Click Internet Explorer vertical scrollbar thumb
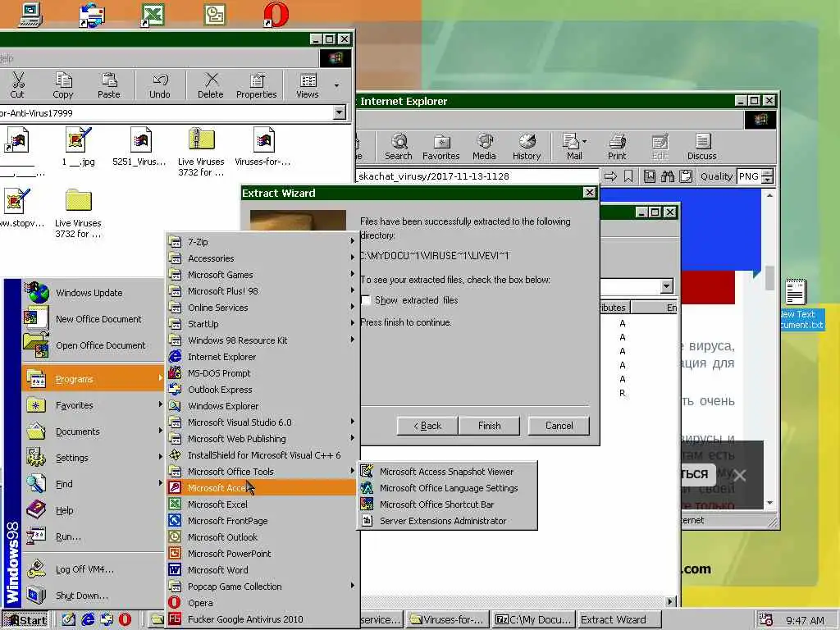The height and width of the screenshot is (630, 840). tap(769, 277)
